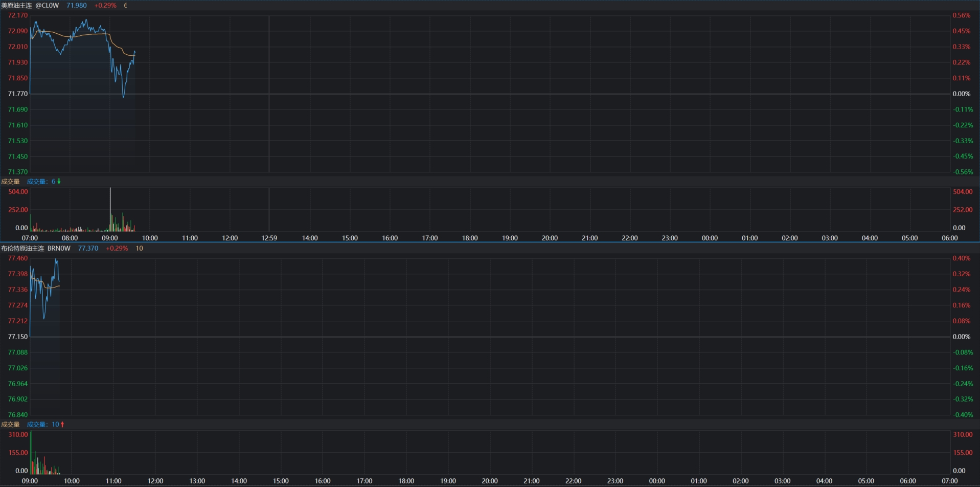980x487 pixels.
Task: Click the 71.690 price axis label
Action: [x=18, y=109]
